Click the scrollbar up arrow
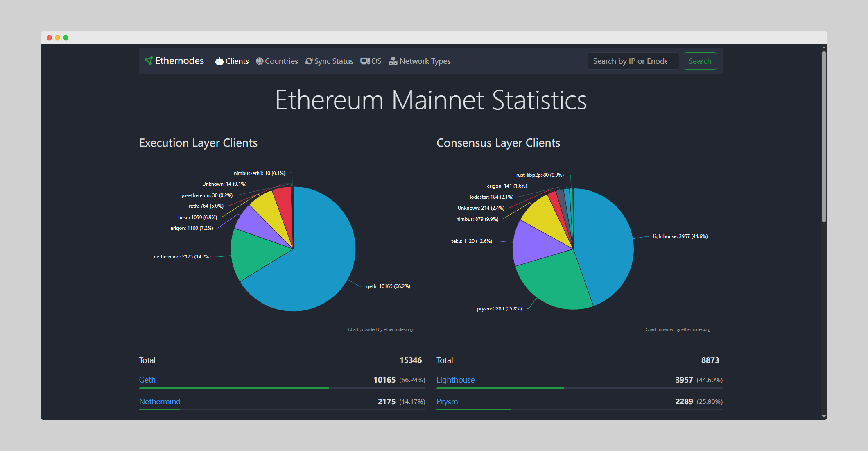868x451 pixels. (824, 48)
